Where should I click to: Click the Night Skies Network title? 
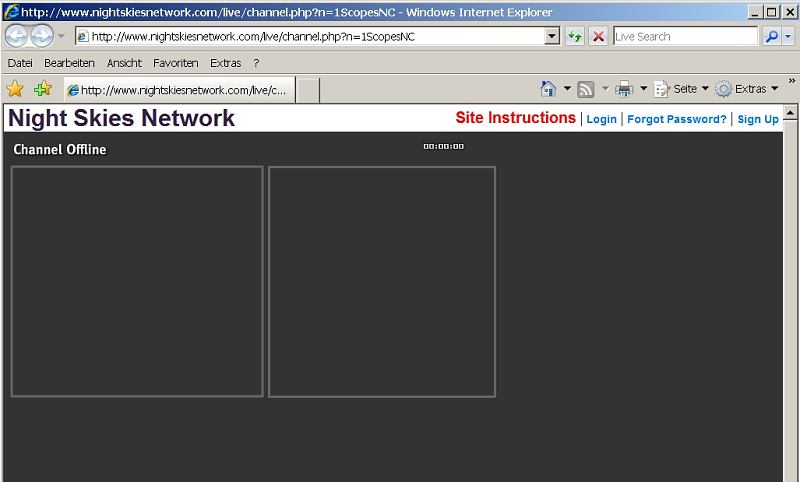click(121, 118)
